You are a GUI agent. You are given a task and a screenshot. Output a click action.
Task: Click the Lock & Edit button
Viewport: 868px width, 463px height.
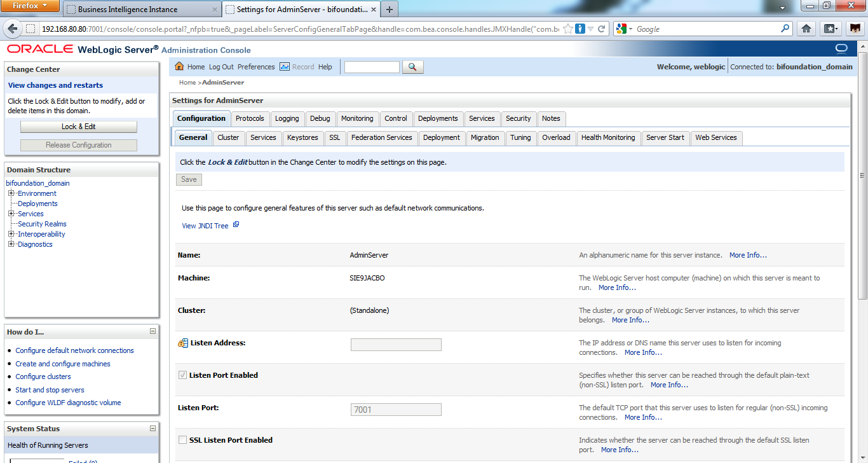tap(78, 126)
